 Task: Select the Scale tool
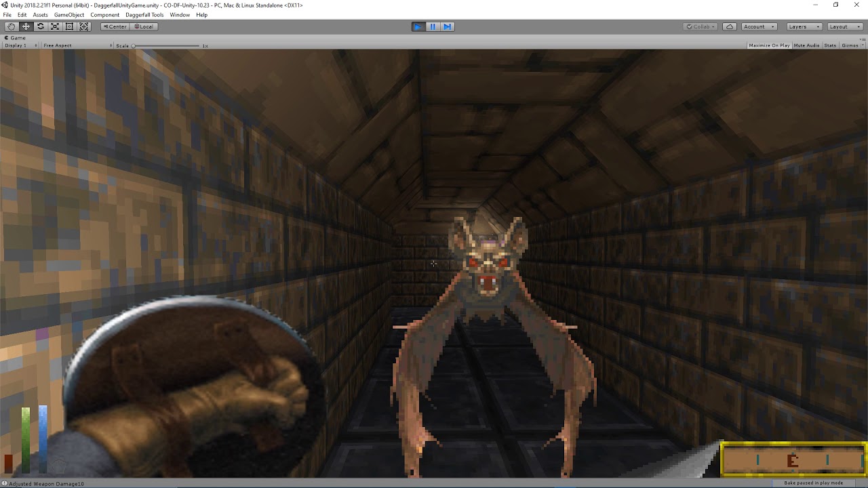point(55,26)
